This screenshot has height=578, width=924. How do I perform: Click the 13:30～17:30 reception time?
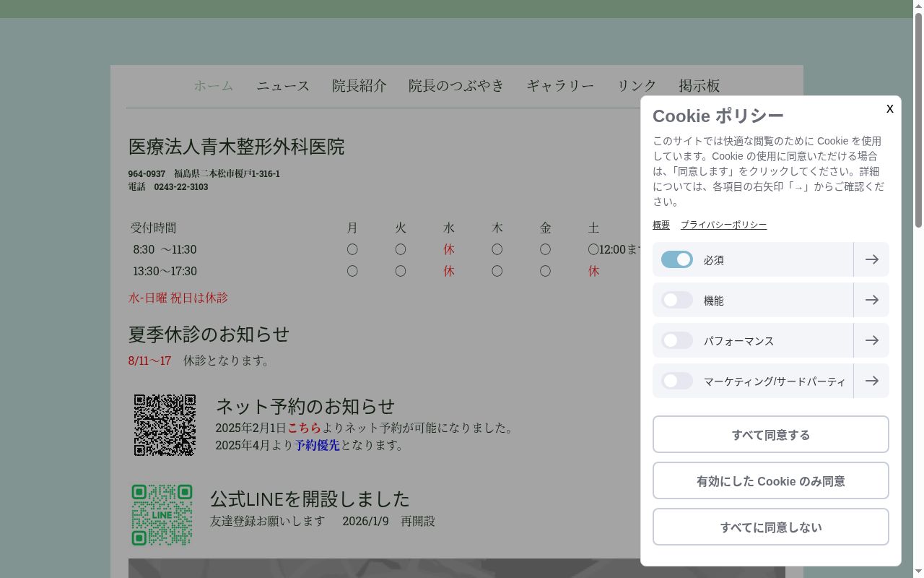165,271
